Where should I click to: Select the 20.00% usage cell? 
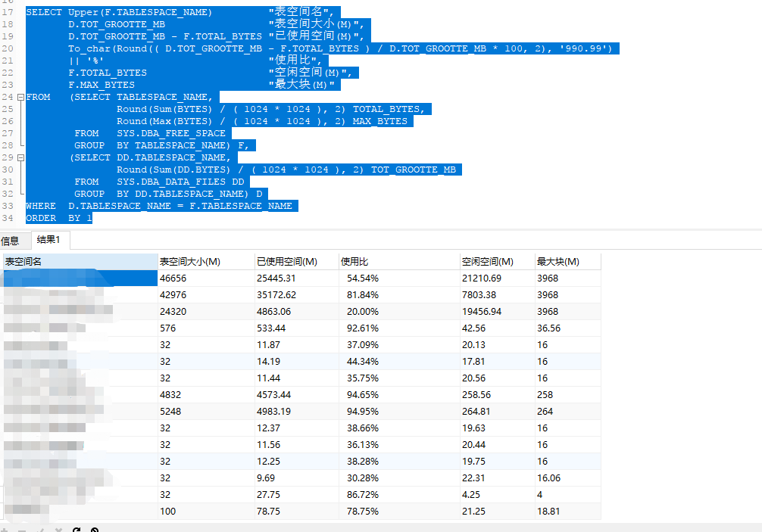[x=399, y=311]
